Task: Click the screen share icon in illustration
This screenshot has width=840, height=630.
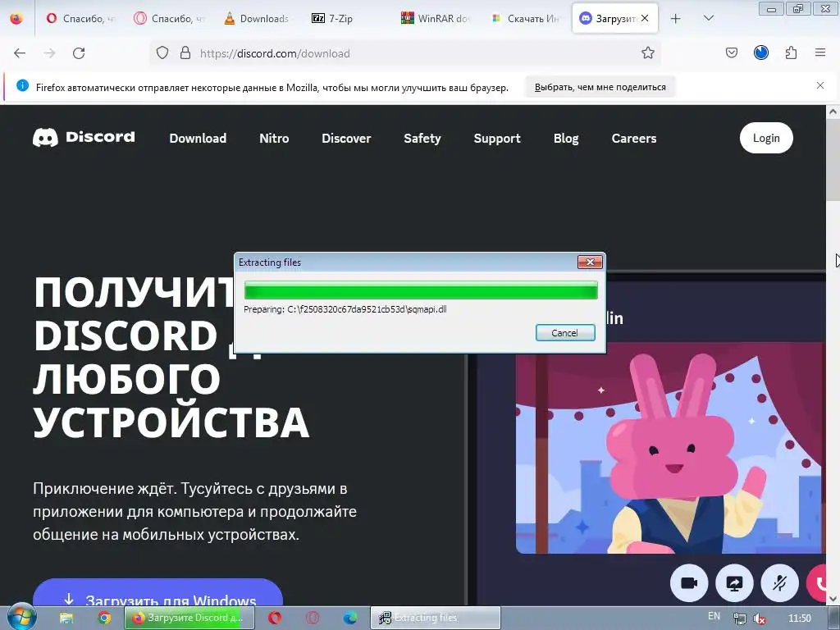Action: 734,583
